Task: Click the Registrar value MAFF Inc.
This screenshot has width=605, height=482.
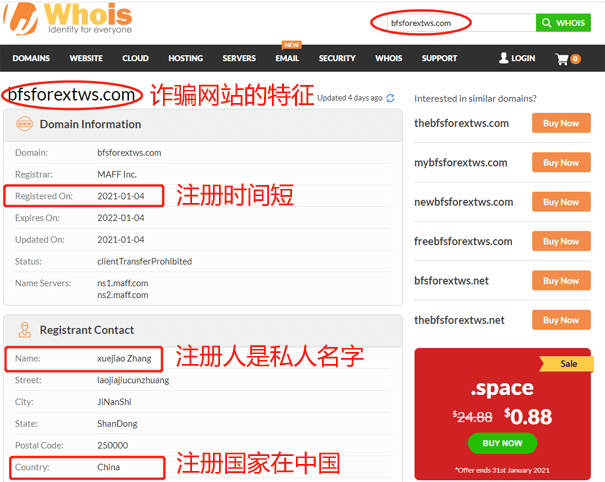Action: click(x=117, y=174)
